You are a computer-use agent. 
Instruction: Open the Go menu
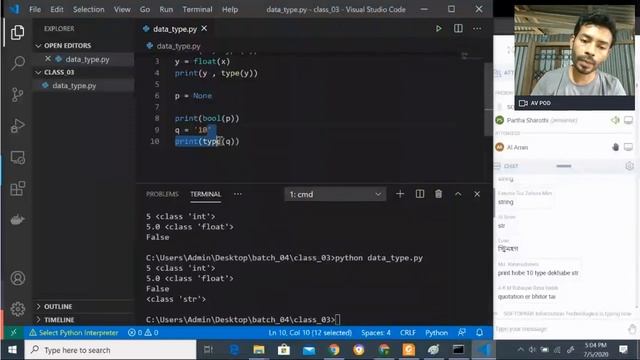[x=145, y=9]
